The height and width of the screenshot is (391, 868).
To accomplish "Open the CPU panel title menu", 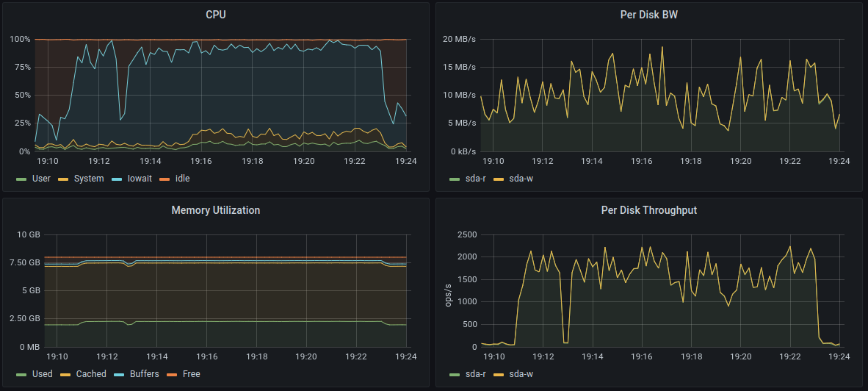I will [x=215, y=15].
